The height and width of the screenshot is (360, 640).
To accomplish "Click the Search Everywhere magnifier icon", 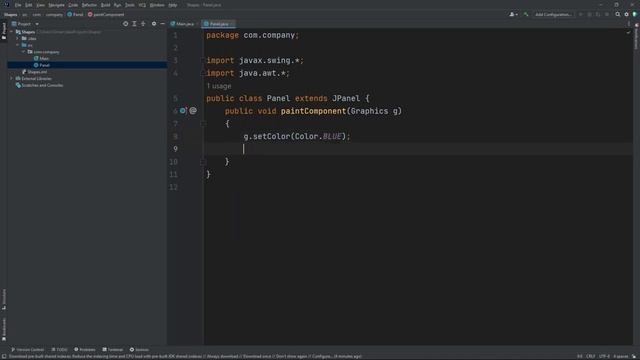I will click(618, 15).
